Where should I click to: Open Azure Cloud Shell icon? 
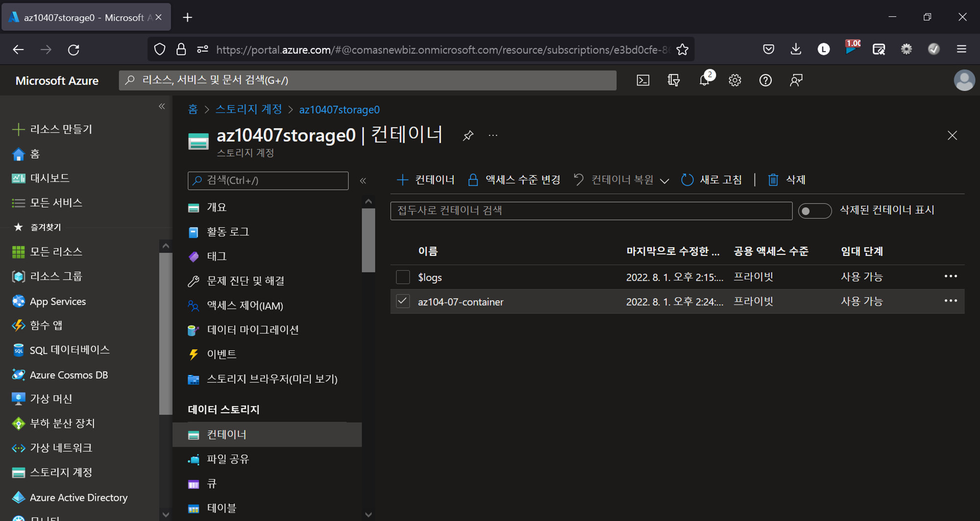pyautogui.click(x=643, y=80)
